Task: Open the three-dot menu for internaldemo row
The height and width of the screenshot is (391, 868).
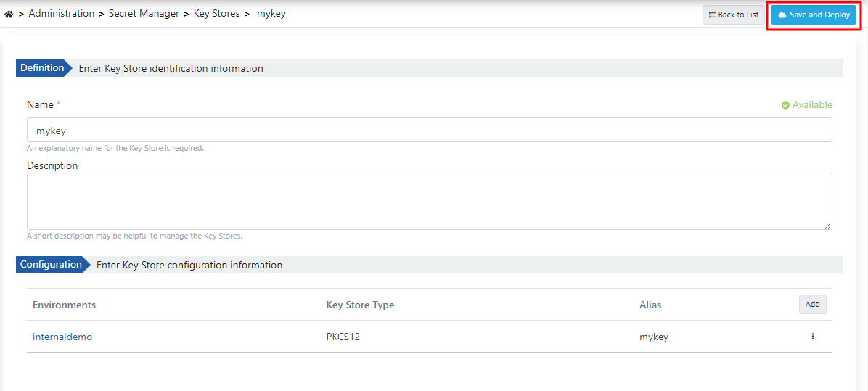Action: pos(812,337)
